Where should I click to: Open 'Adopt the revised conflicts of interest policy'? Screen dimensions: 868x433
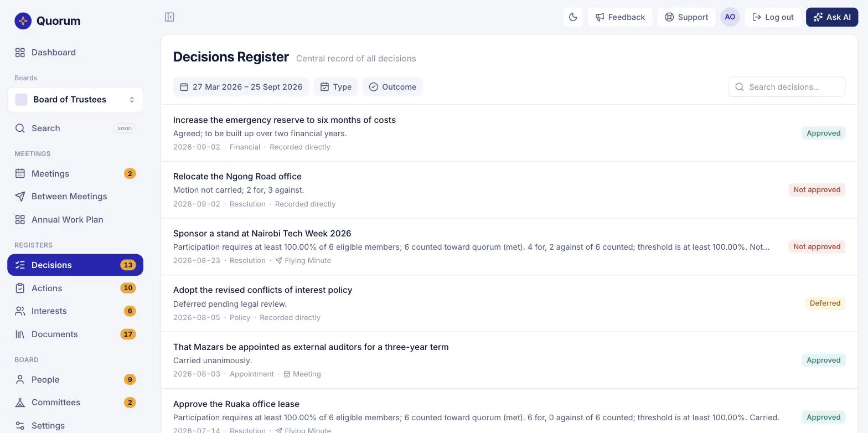point(509,303)
